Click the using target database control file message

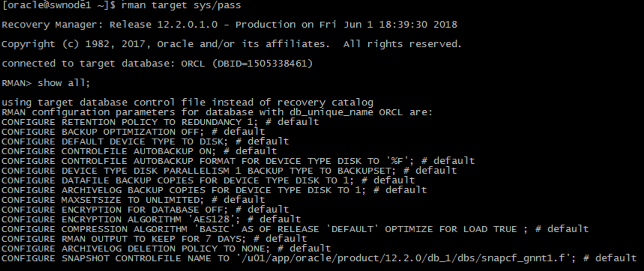point(187,103)
